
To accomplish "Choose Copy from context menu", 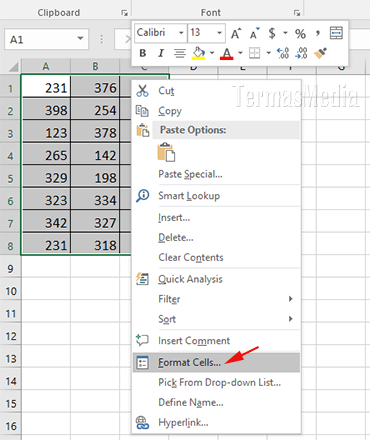I will [x=217, y=111].
